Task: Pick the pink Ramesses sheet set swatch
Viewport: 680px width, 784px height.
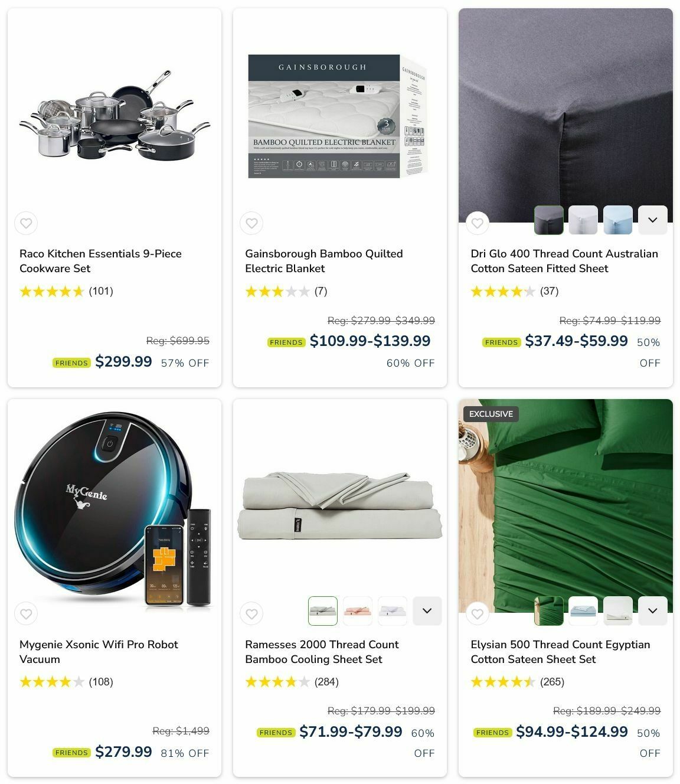Action: click(x=358, y=611)
